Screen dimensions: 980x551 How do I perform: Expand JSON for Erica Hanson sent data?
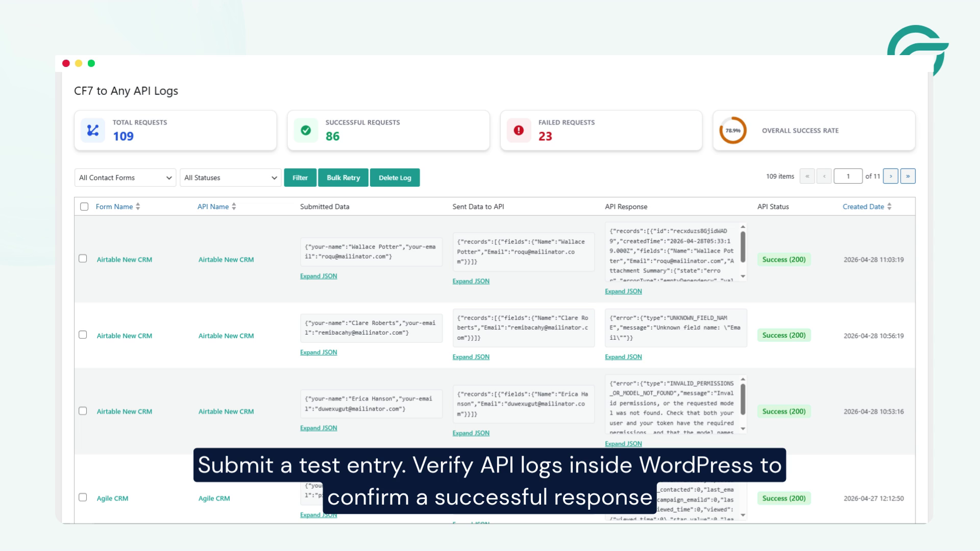[471, 433]
